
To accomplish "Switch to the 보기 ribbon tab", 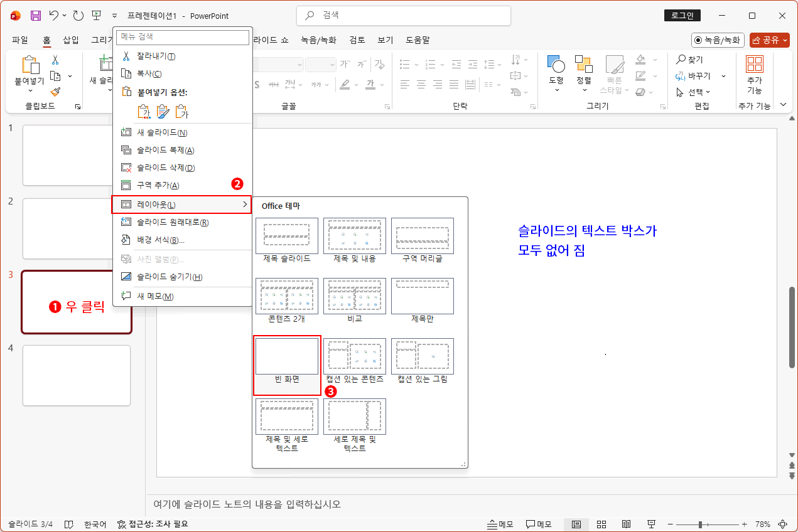I will click(385, 40).
